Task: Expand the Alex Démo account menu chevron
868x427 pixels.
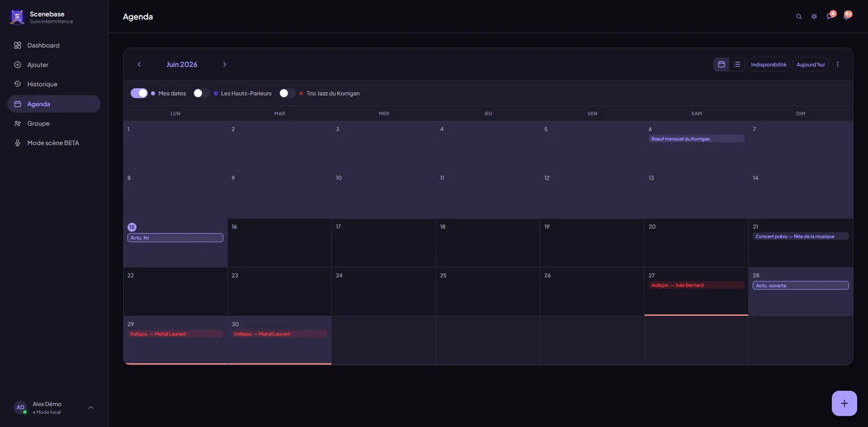Action: coord(91,407)
